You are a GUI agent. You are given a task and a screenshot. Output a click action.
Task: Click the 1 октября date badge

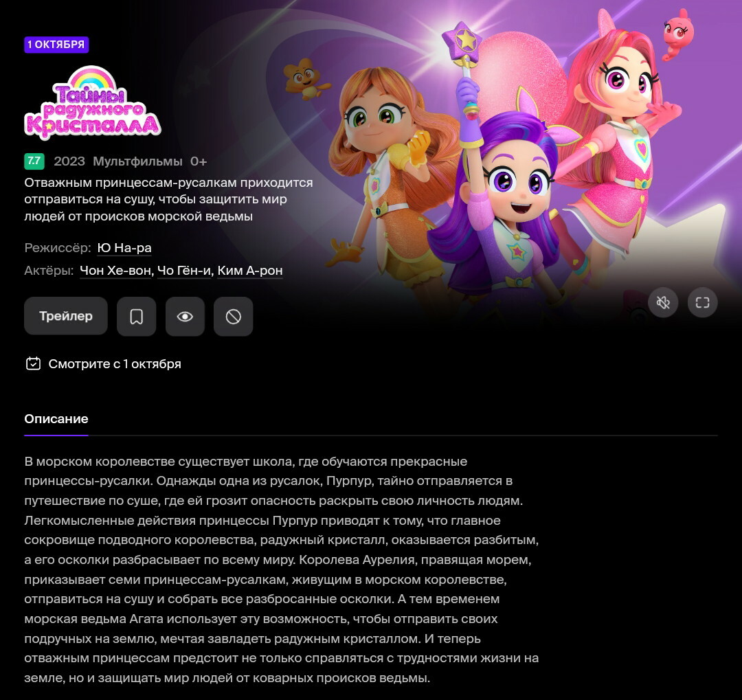point(56,45)
